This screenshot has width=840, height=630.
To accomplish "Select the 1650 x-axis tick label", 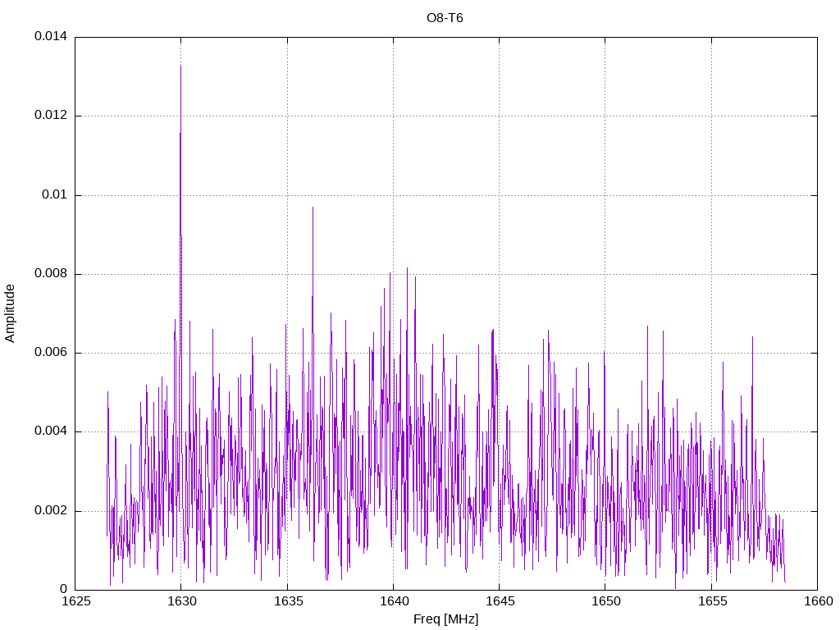I will [x=605, y=602].
